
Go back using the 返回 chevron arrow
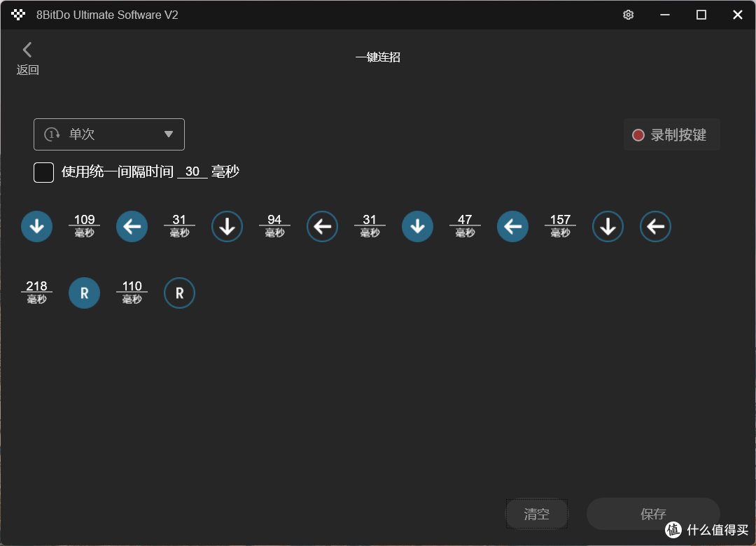click(x=27, y=50)
